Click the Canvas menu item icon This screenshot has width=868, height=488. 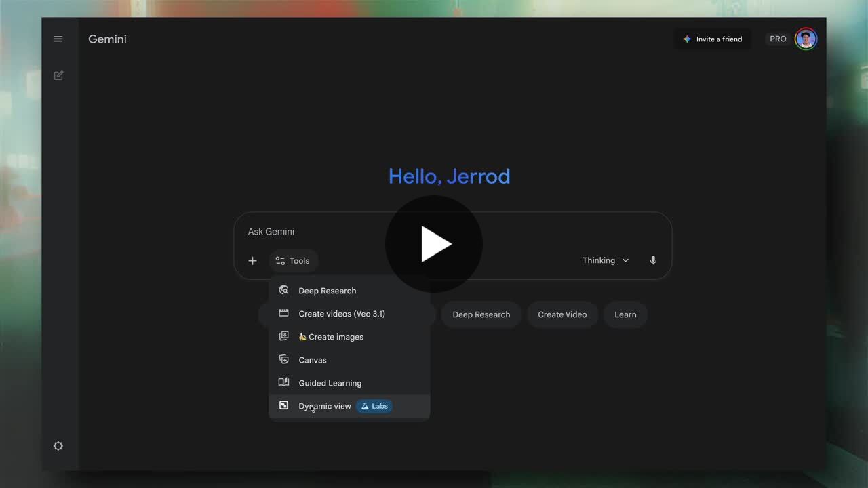coord(284,359)
